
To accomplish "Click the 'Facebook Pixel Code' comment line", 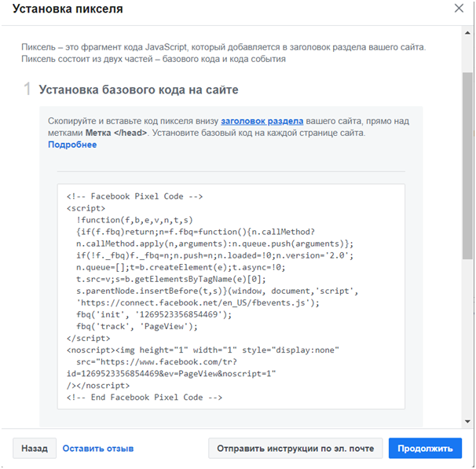I will coord(134,196).
